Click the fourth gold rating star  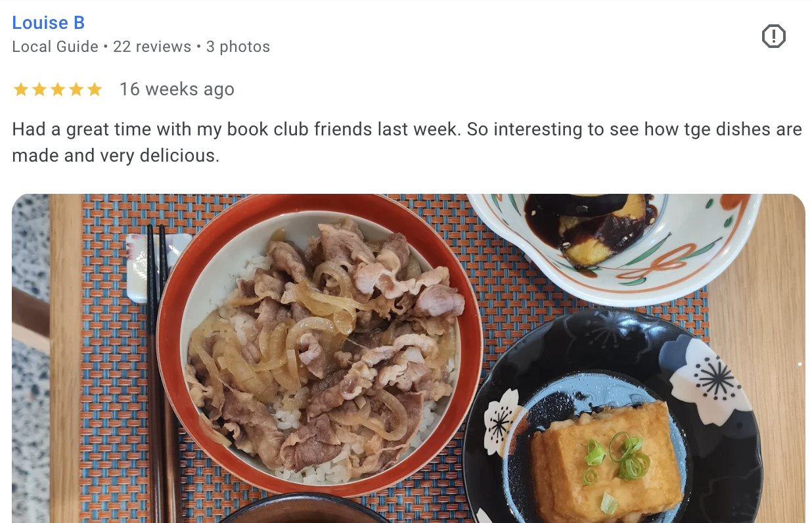point(76,89)
